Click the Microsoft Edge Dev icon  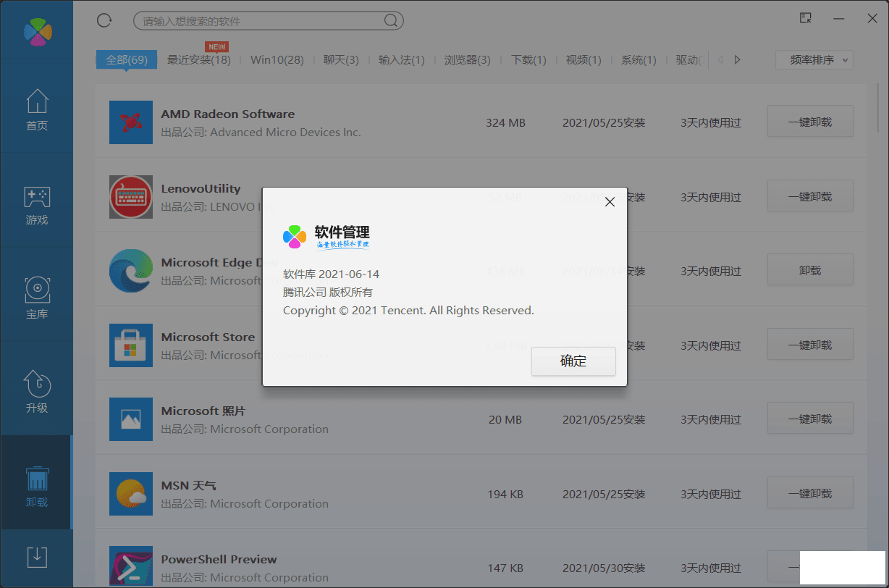point(131,271)
